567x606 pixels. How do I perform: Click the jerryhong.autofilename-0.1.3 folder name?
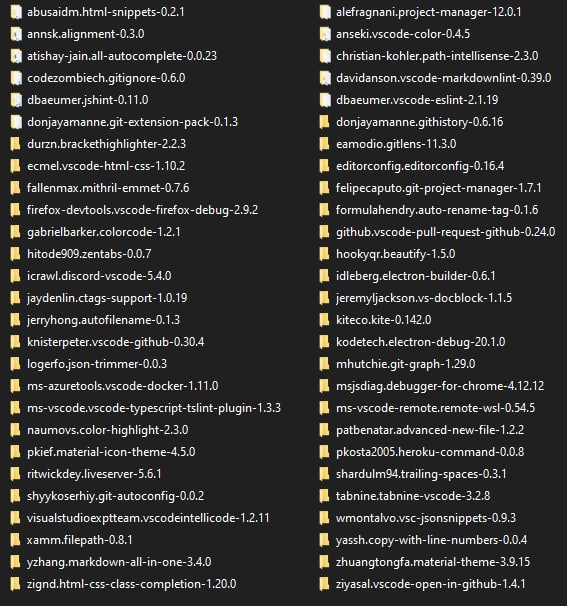pyautogui.click(x=103, y=320)
